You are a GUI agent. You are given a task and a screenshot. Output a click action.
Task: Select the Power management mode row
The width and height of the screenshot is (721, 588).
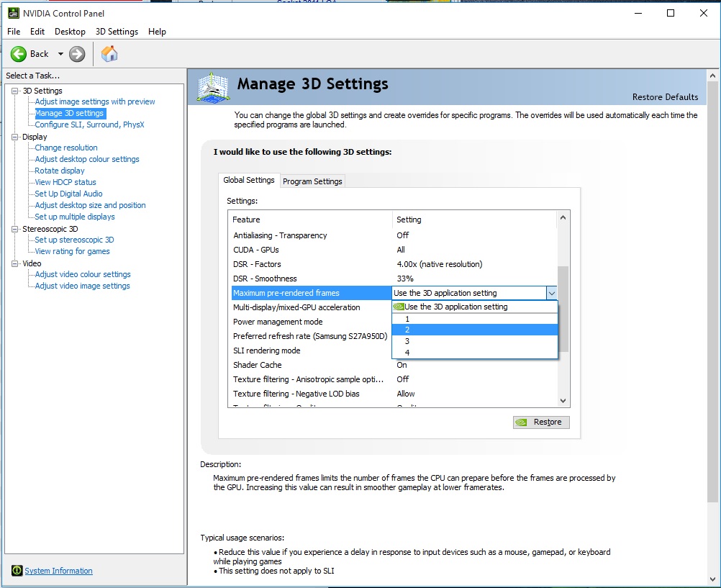312,322
